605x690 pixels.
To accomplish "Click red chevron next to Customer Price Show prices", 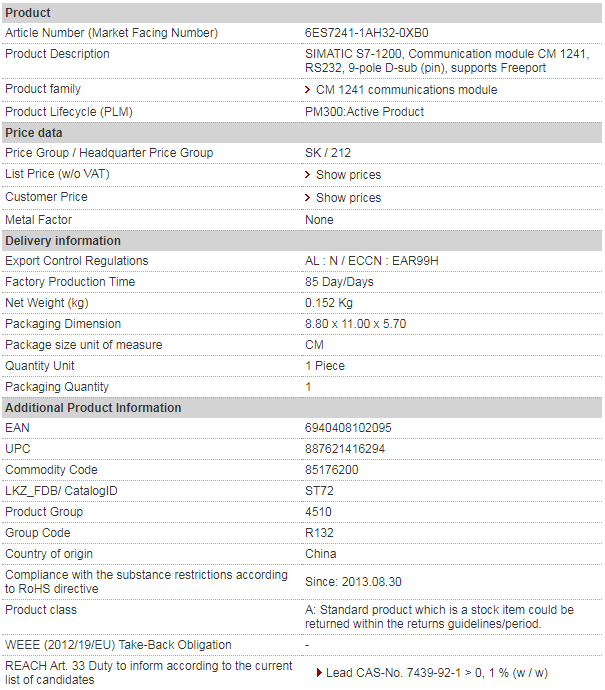I will tap(307, 198).
